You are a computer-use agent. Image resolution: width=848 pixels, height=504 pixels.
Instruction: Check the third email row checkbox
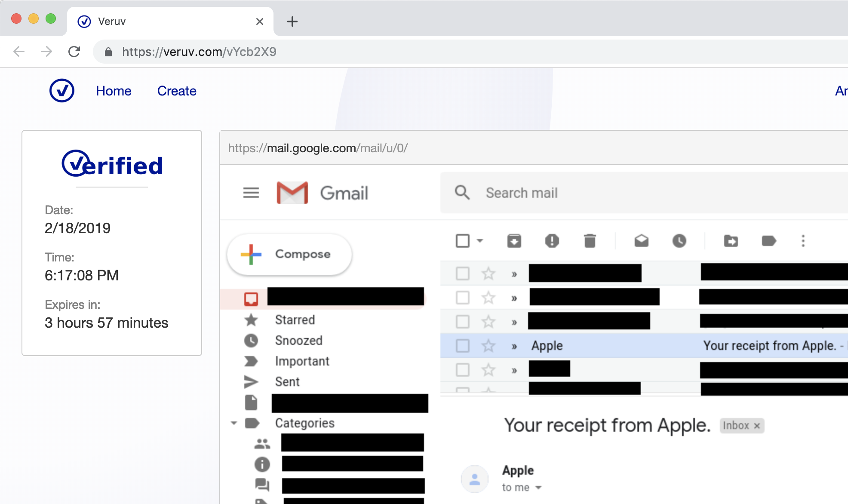click(x=463, y=322)
